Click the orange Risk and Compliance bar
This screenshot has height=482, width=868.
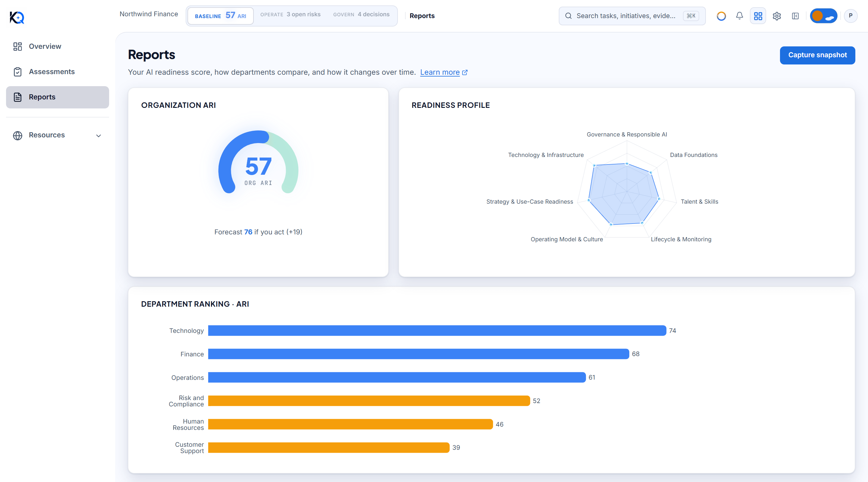coord(369,401)
